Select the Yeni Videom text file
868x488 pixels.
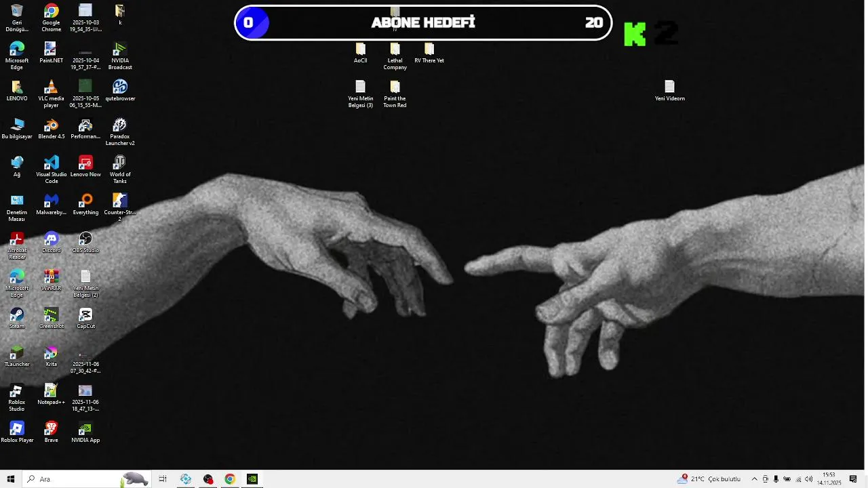point(670,91)
